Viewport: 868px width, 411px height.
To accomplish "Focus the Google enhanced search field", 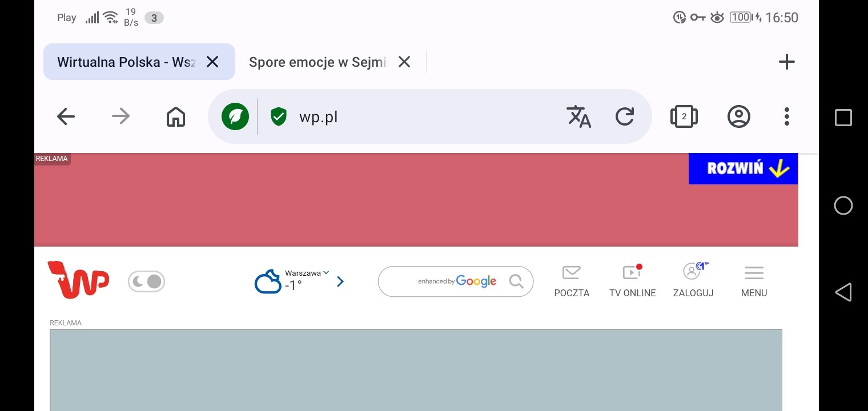I will tap(445, 281).
